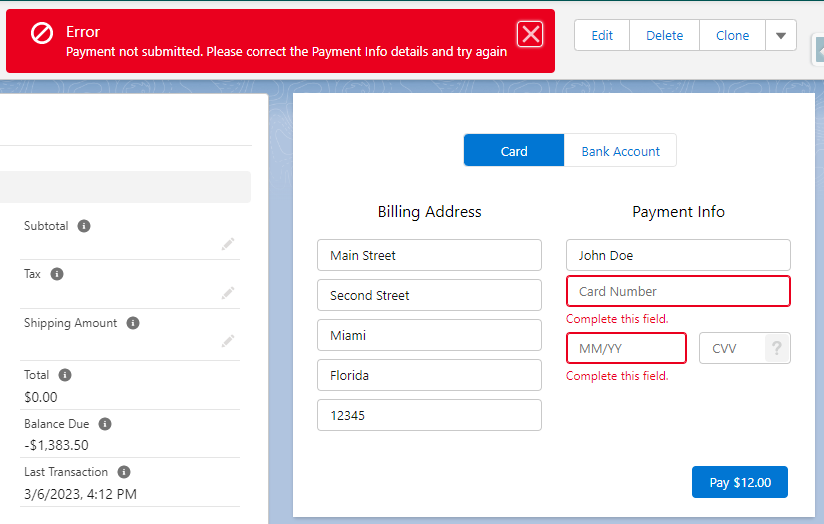Select the Card payment tab
Viewport: 824px width, 524px height.
coord(514,150)
